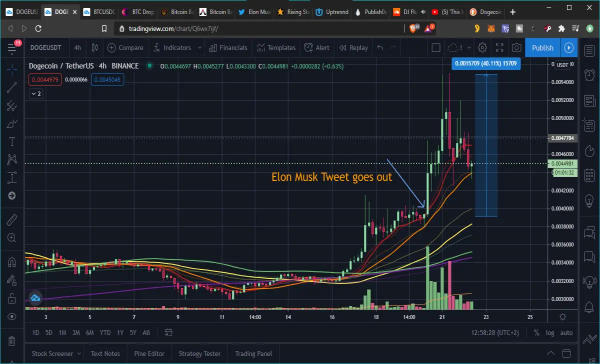Take a chart snapshot with camera

coord(516,48)
